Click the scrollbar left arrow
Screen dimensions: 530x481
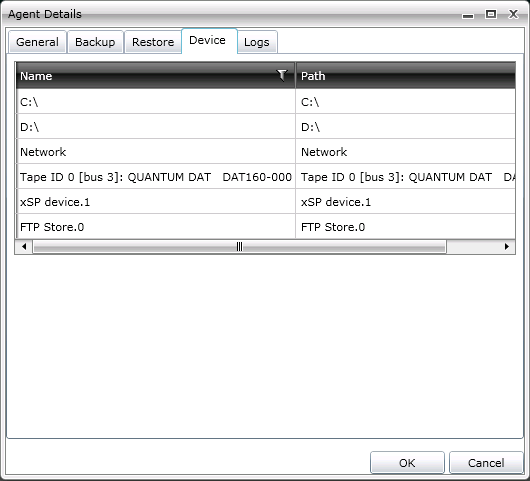(24, 247)
